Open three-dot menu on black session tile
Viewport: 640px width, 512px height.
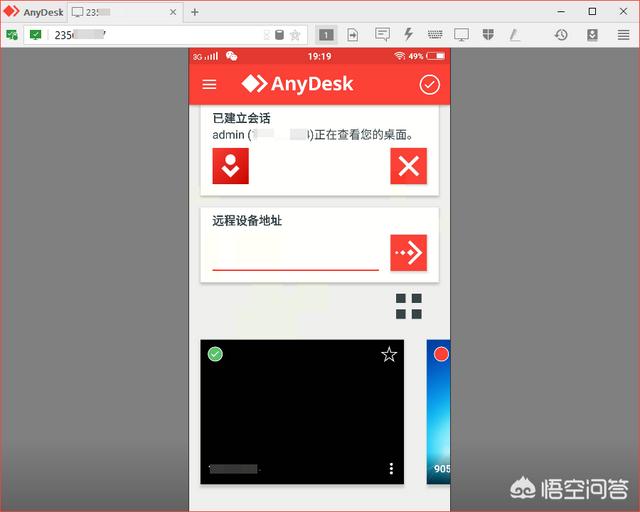(391, 468)
